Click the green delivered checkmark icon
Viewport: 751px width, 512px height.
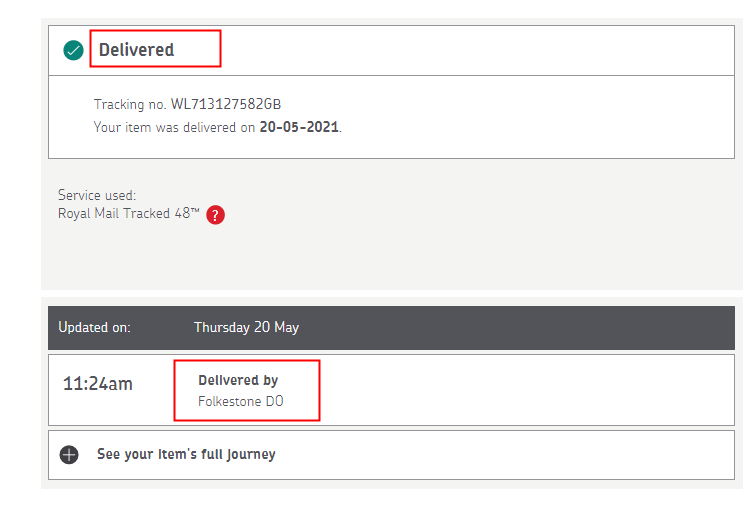[73, 50]
